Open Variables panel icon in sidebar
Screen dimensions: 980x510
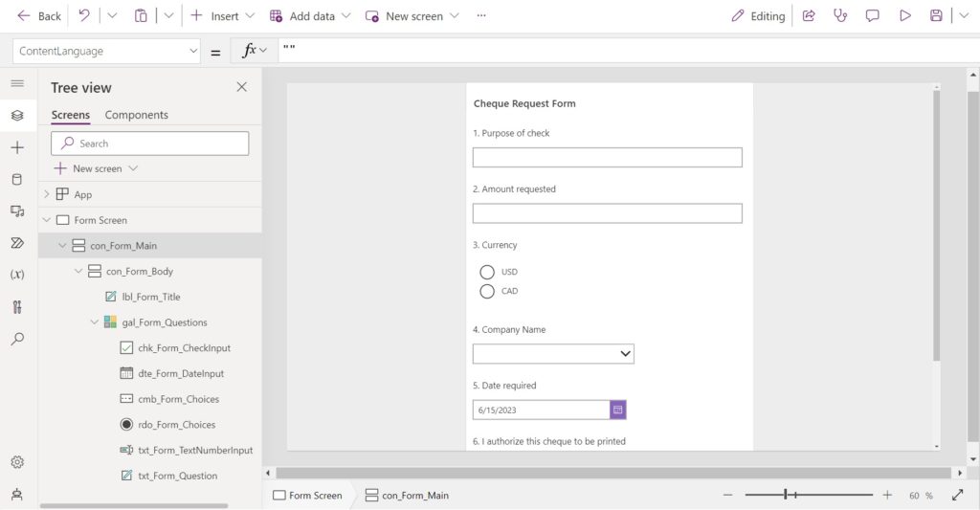coord(17,275)
